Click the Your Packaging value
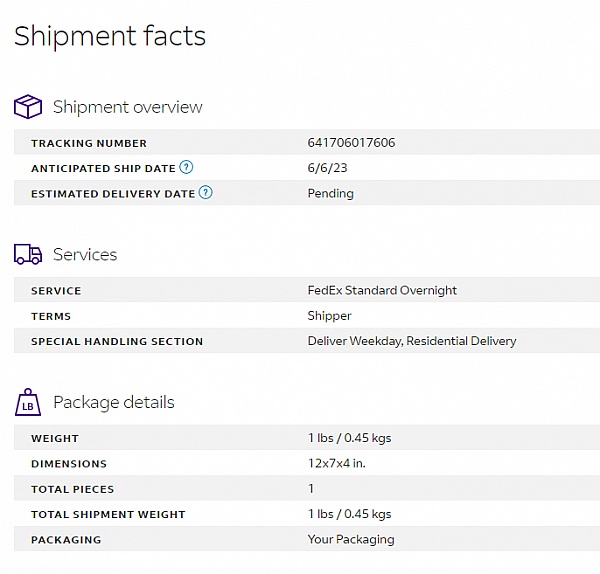This screenshot has height=574, width=600. click(351, 539)
